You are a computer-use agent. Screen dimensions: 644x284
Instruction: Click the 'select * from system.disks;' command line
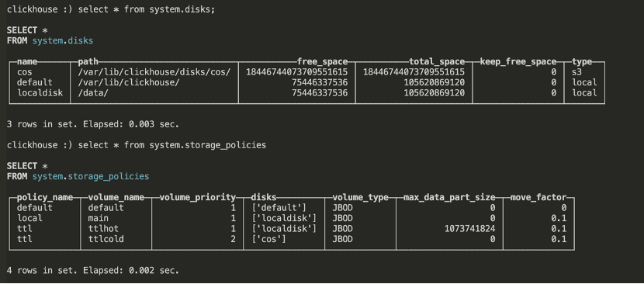[111, 9]
